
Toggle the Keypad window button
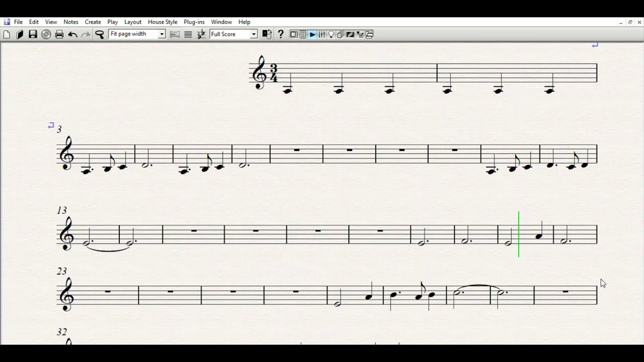coord(303,34)
